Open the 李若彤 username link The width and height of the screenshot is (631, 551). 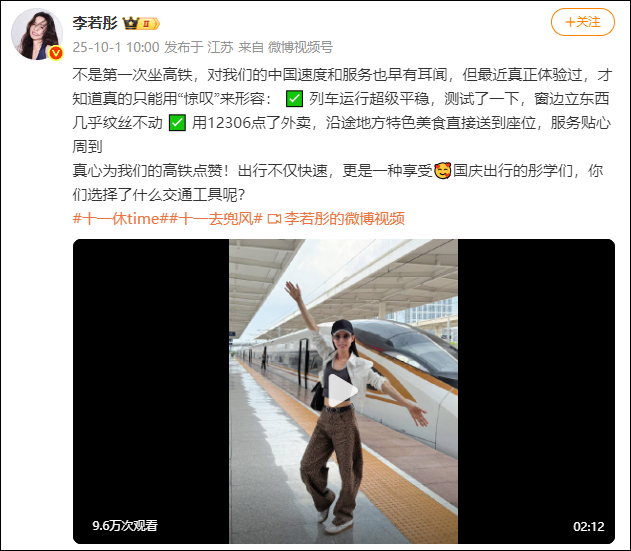click(x=95, y=23)
